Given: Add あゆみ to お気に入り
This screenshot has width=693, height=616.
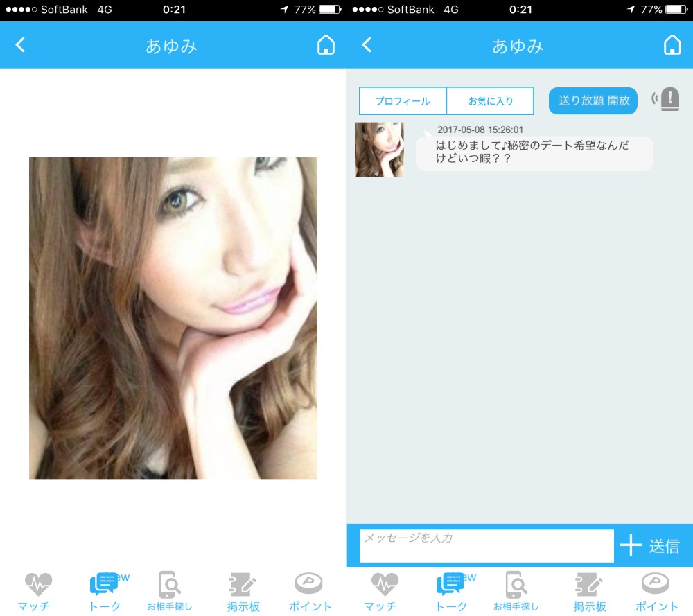Looking at the screenshot, I should [x=490, y=101].
